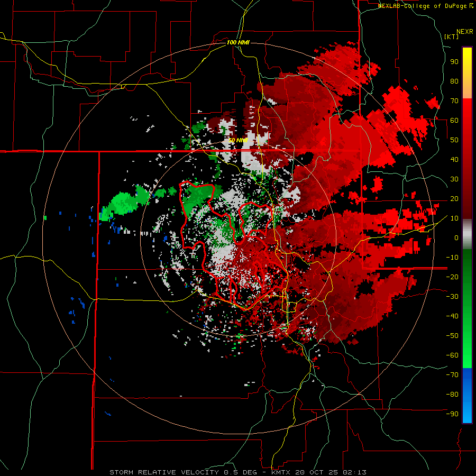This screenshot has height=476, width=476.
Task: Click the -30 knot legend label
Action: click(x=452, y=297)
